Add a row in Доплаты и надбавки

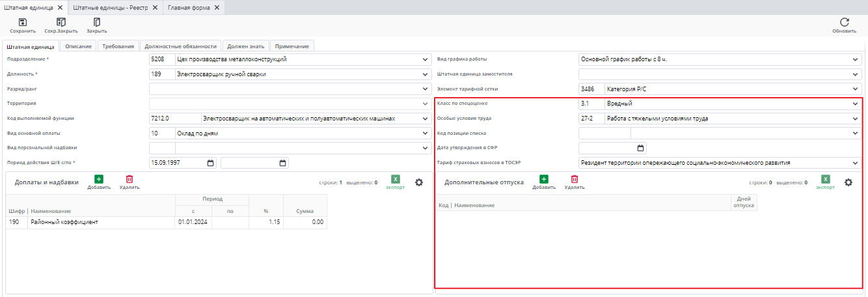(98, 180)
